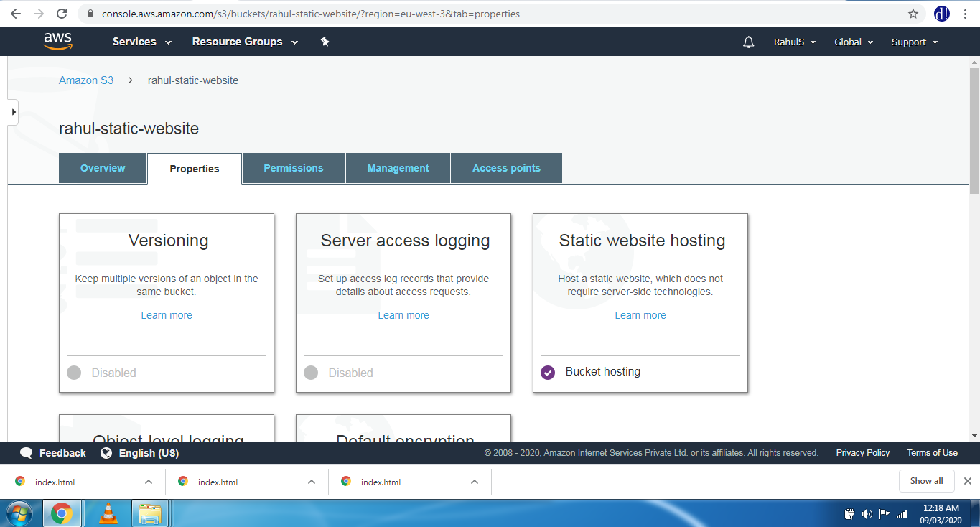Open Chrome three-dot menu
The width and height of the screenshot is (980, 527).
[x=966, y=14]
